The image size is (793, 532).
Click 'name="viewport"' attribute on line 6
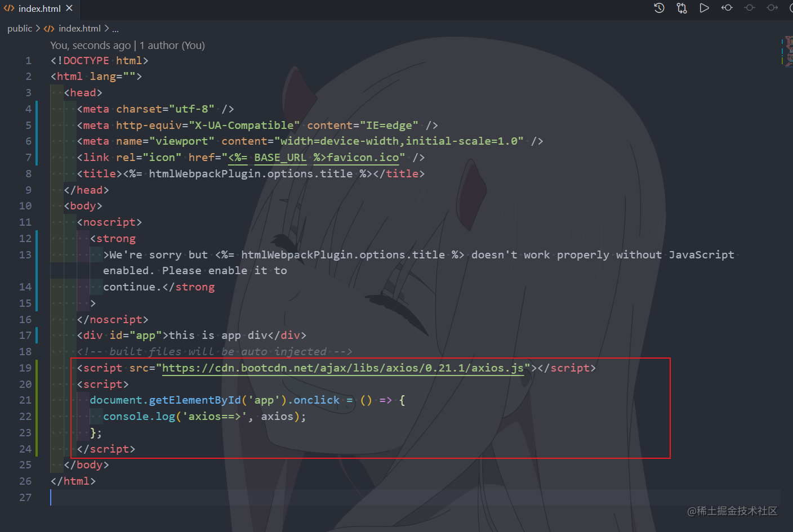click(165, 141)
